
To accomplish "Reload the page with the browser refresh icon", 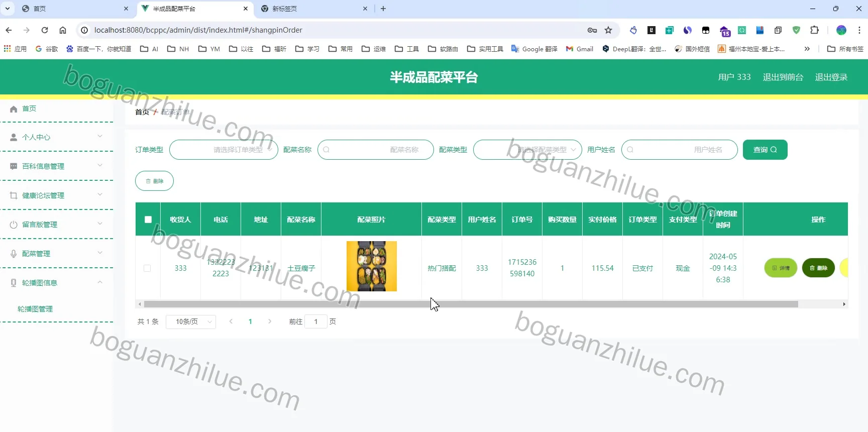I will point(45,30).
